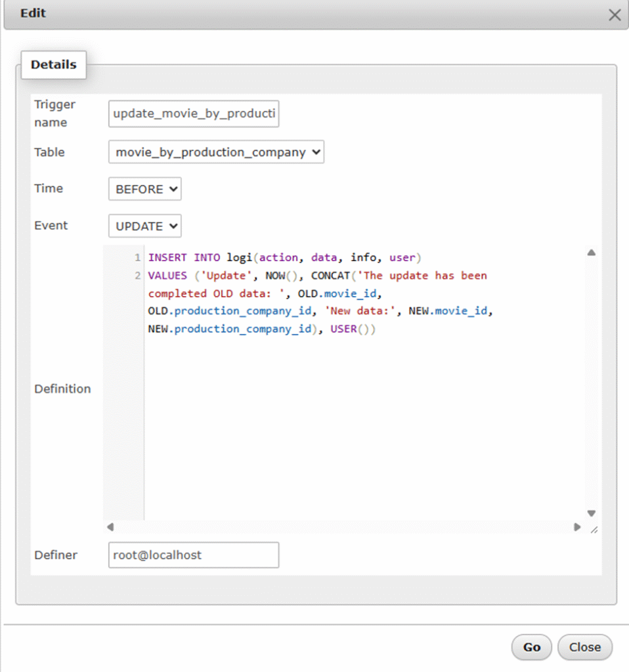The height and width of the screenshot is (672, 629).
Task: Click the 'Trigger name' label
Action: (55, 114)
